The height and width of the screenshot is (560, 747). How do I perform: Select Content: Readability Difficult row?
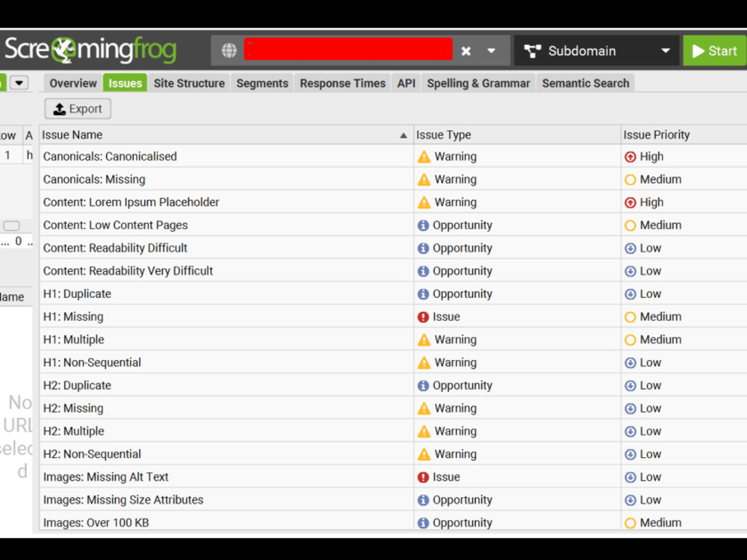[x=393, y=248]
